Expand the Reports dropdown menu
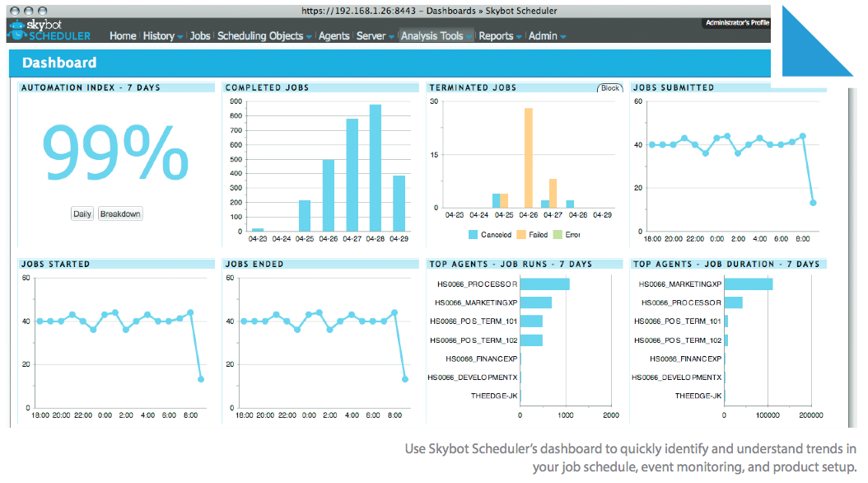The width and height of the screenshot is (868, 483). pos(500,36)
